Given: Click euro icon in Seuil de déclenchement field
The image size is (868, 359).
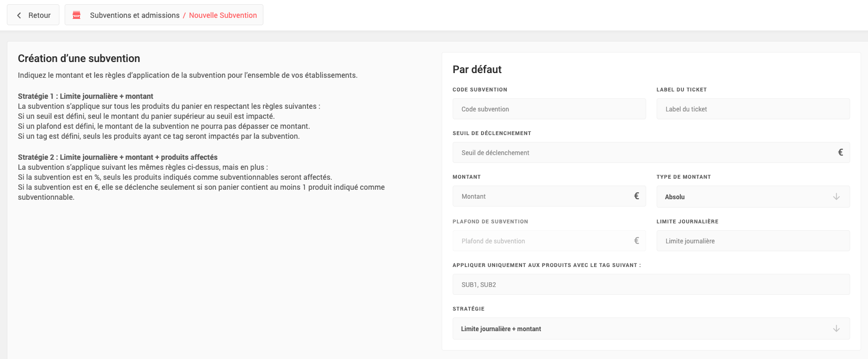Looking at the screenshot, I should tap(840, 152).
